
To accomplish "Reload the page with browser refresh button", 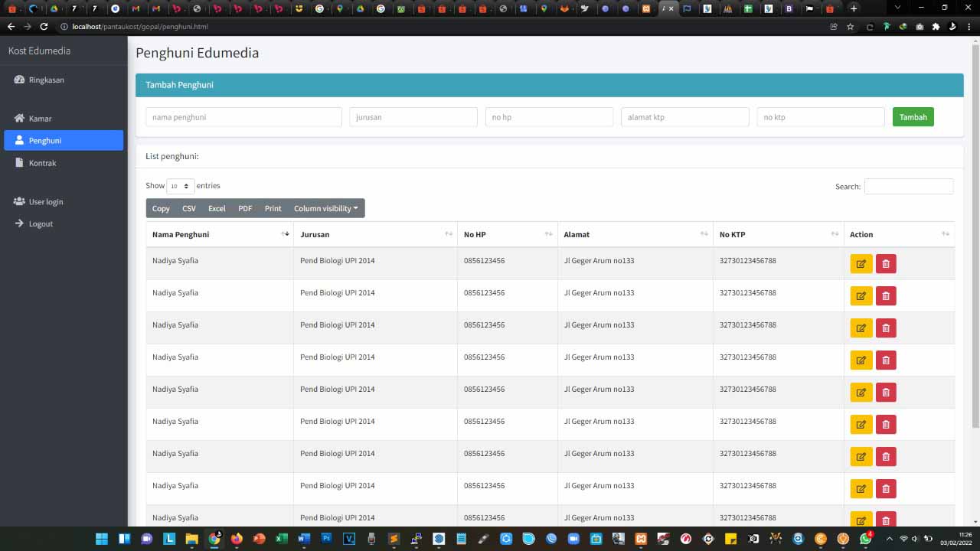I will click(44, 26).
